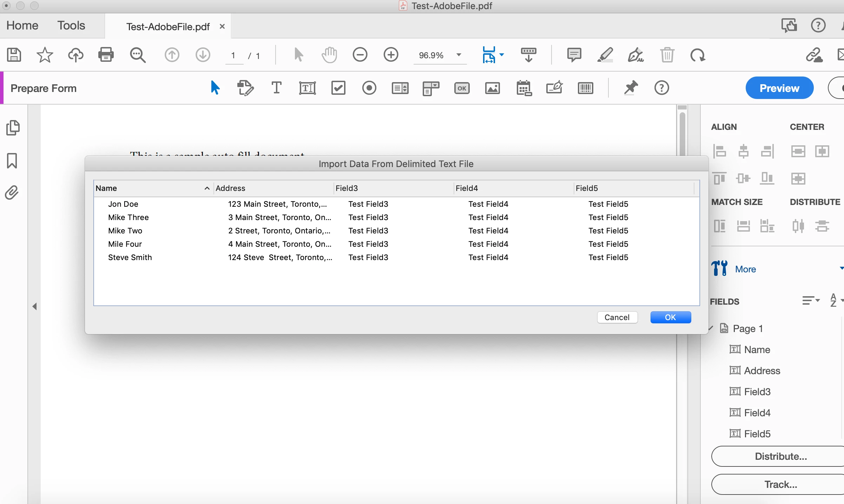Image resolution: width=844 pixels, height=504 pixels.
Task: Select Field4 in the Fields list
Action: pos(757,413)
